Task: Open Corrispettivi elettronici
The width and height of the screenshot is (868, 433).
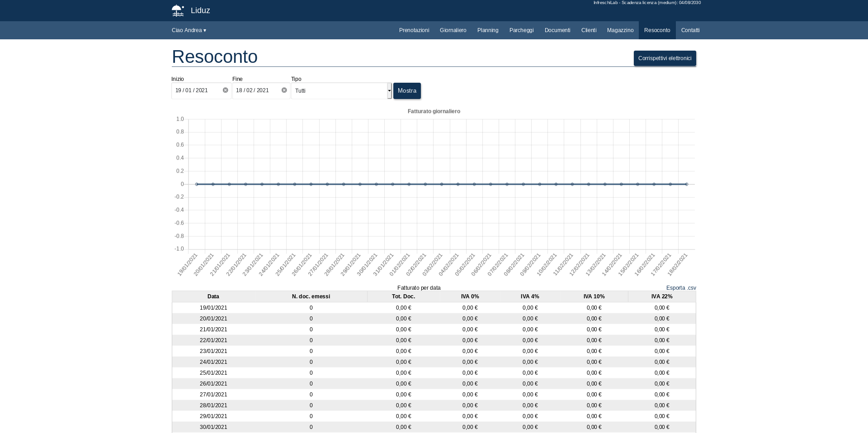Action: tap(665, 58)
